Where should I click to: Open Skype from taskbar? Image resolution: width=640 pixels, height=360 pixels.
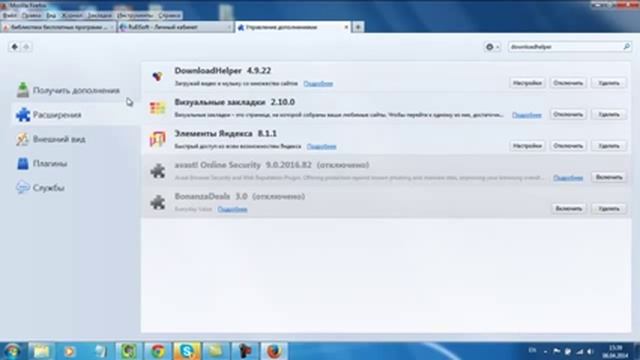pos(187,351)
